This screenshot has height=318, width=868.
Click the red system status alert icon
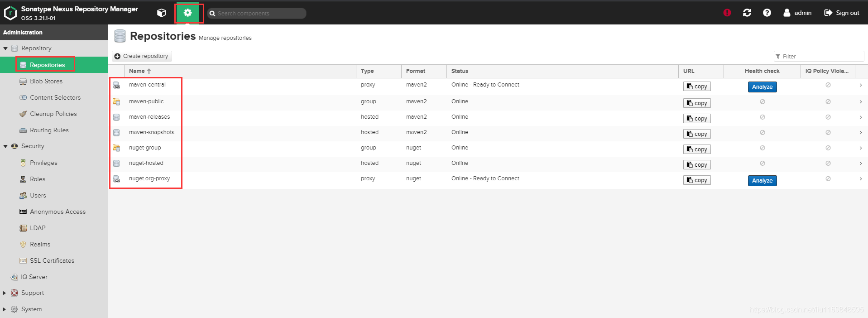(727, 13)
